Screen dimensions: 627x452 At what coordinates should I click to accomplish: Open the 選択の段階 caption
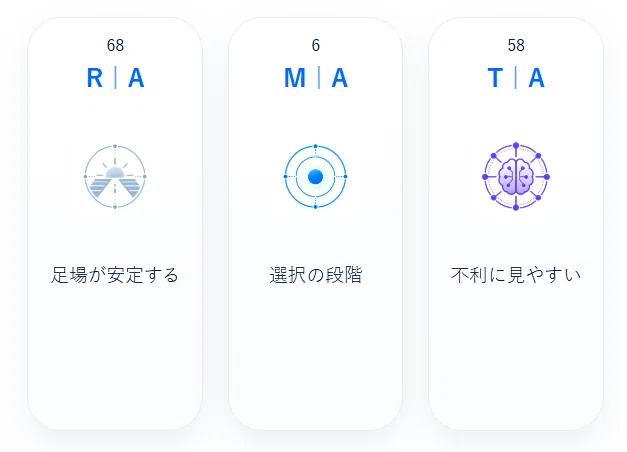point(315,275)
